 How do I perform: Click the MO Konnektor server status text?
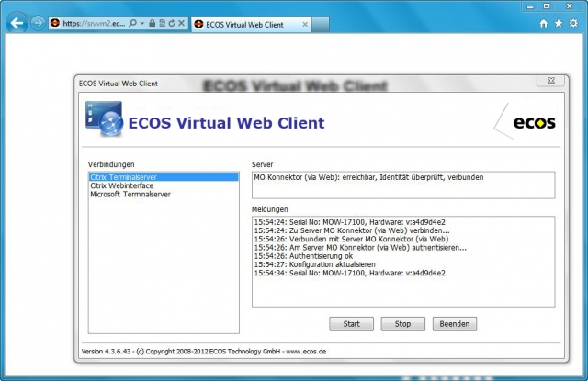(368, 177)
